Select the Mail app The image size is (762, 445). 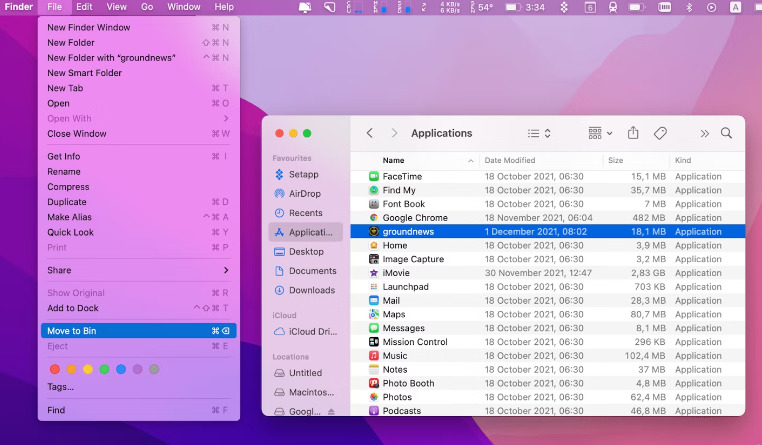[x=547, y=301]
